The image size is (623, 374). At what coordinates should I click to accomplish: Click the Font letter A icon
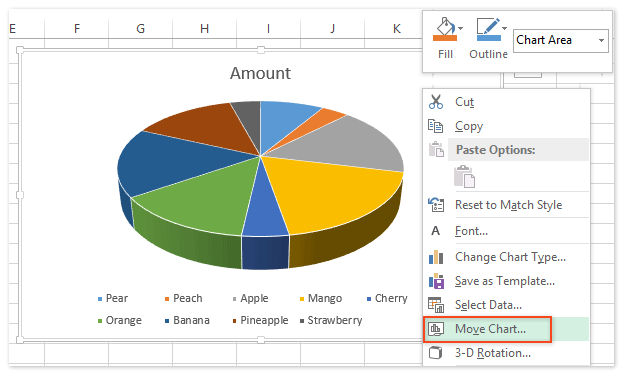click(x=435, y=231)
